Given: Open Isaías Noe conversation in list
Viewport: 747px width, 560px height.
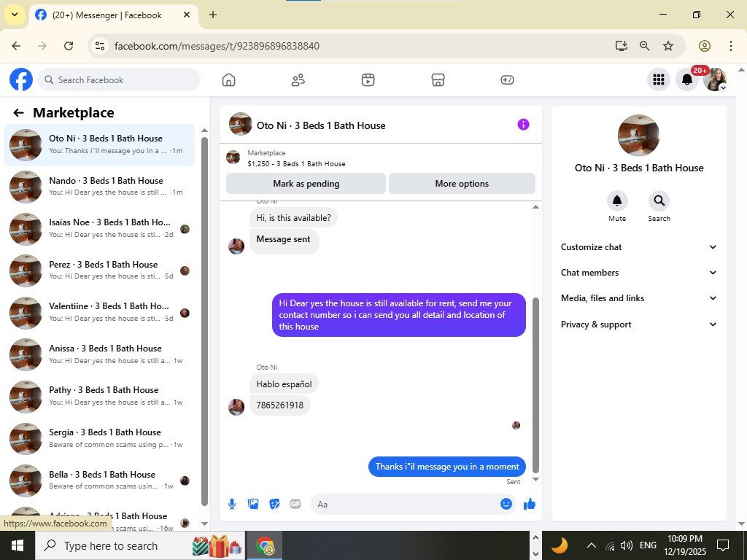Looking at the screenshot, I should click(99, 228).
